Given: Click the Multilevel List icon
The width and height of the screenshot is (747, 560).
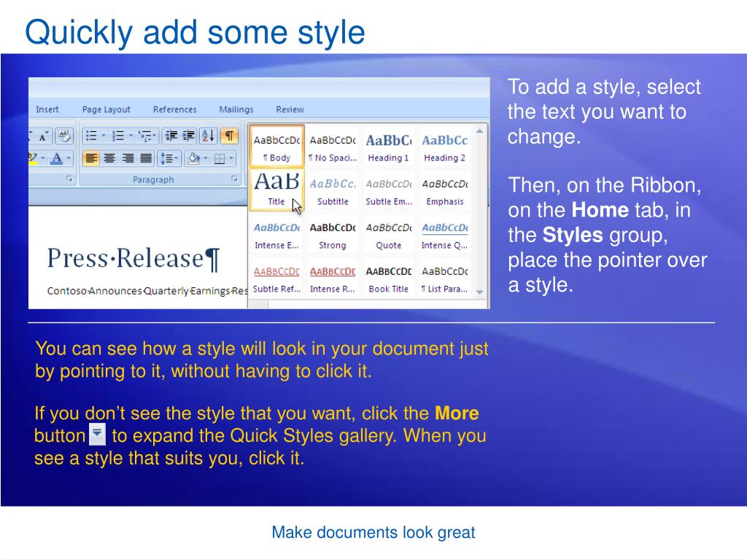Looking at the screenshot, I should tap(144, 136).
